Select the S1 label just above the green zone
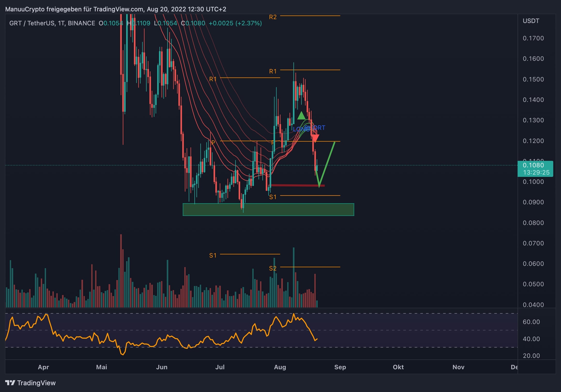This screenshot has width=561, height=392. coord(273,197)
